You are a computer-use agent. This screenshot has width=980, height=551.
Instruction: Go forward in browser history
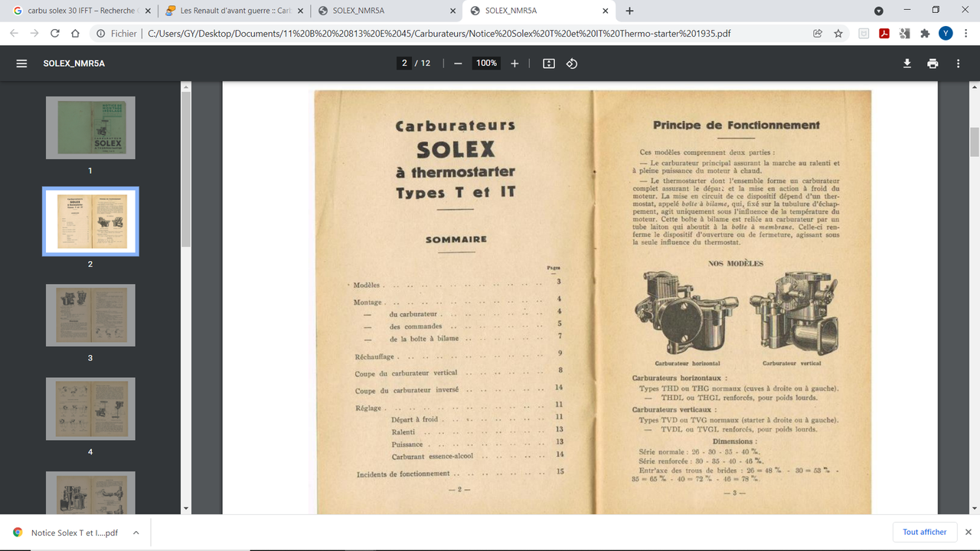pos(34,34)
